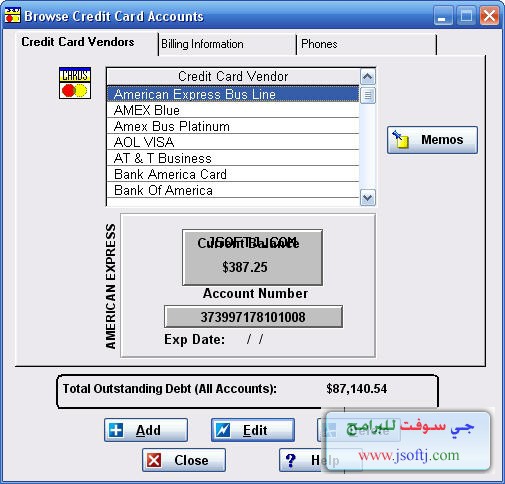The height and width of the screenshot is (484, 505).
Task: Click the lightning icon on Edit button
Action: click(223, 430)
